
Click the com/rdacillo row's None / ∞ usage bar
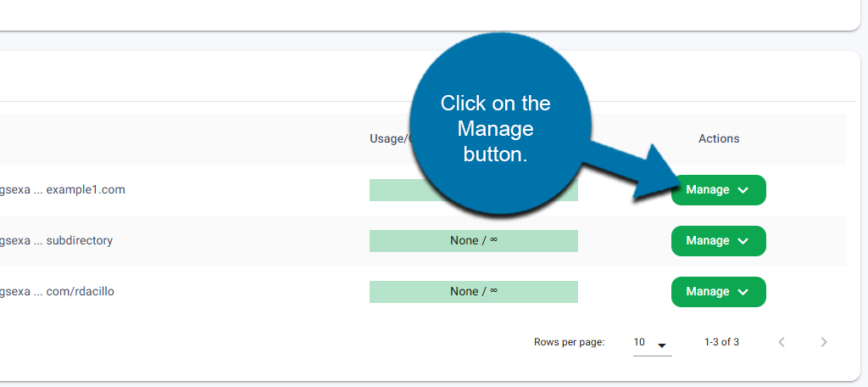[x=473, y=292]
